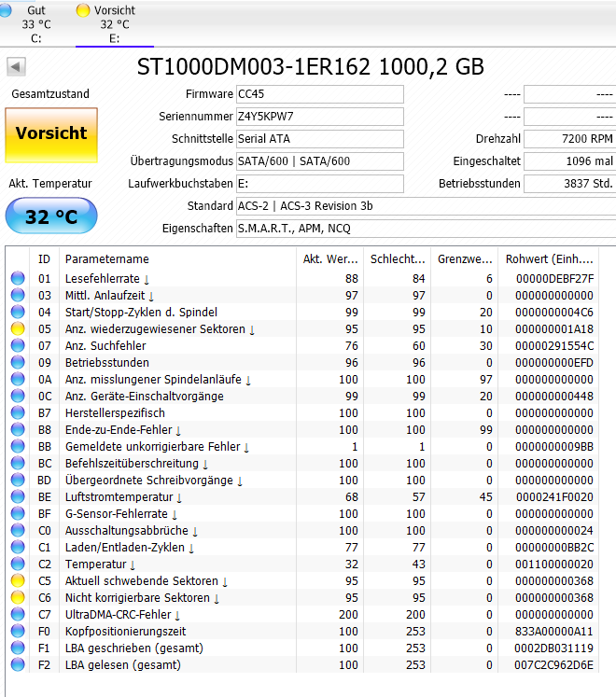Click the ID column header
This screenshot has width=616, height=697.
pyautogui.click(x=44, y=259)
